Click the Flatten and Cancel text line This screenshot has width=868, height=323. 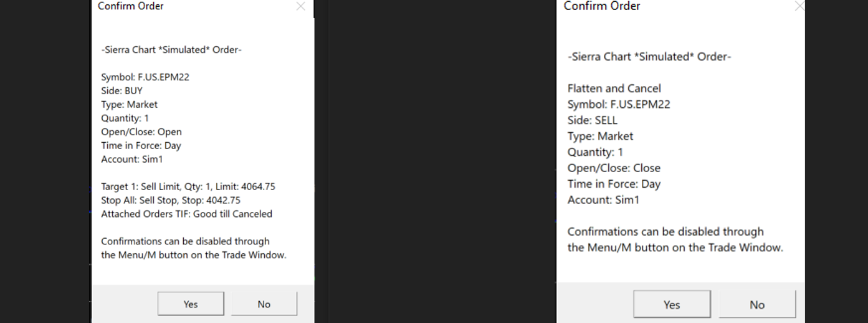(614, 89)
